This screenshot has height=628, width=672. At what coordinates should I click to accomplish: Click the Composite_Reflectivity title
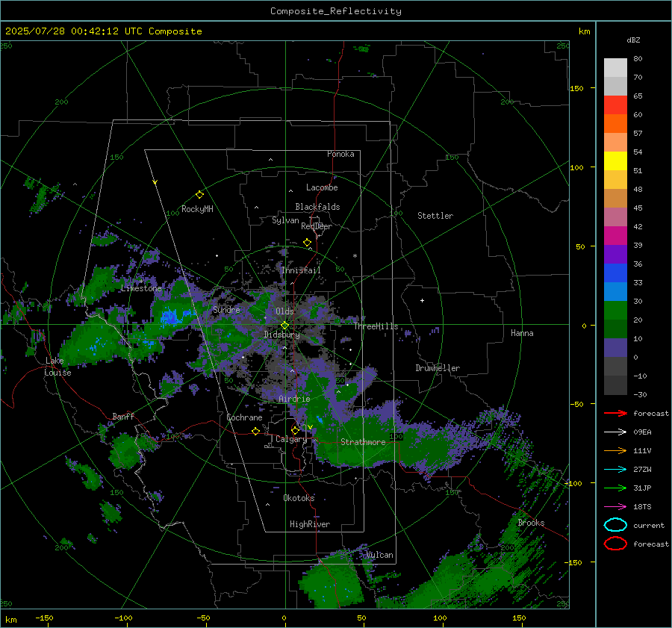[335, 11]
